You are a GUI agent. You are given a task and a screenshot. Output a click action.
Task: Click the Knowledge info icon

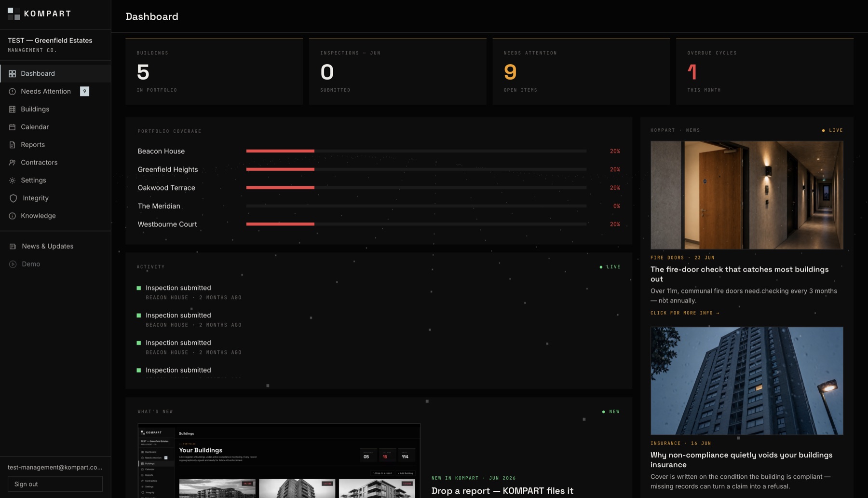[x=12, y=216]
